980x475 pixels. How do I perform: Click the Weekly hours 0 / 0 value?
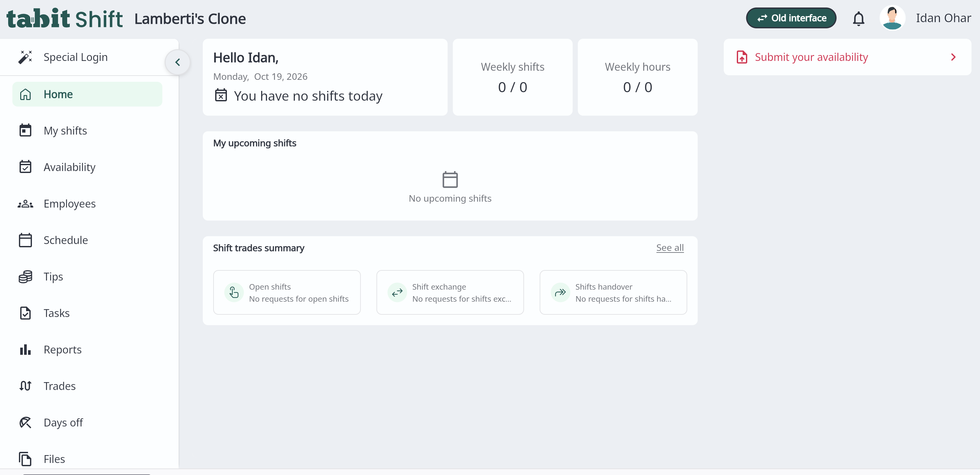[x=637, y=87]
